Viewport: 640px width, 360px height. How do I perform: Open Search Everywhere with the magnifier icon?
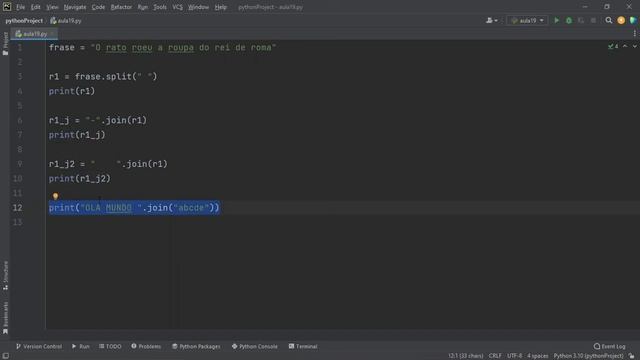tap(609, 20)
